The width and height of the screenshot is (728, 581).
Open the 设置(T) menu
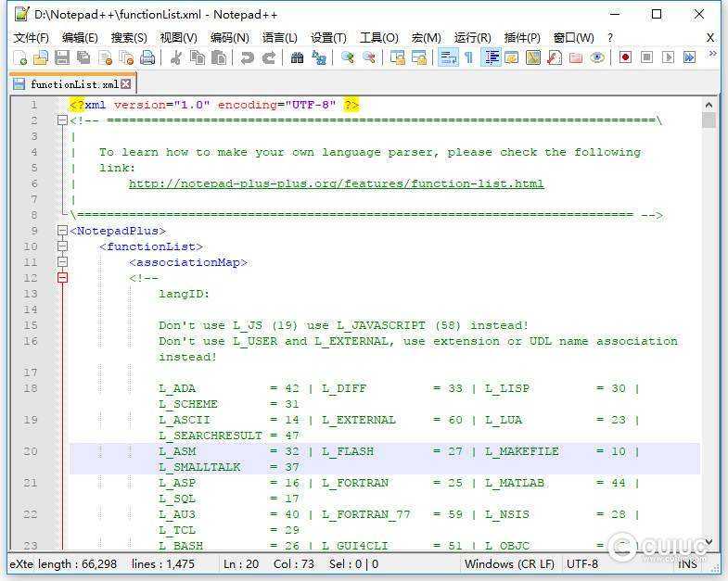(x=328, y=38)
